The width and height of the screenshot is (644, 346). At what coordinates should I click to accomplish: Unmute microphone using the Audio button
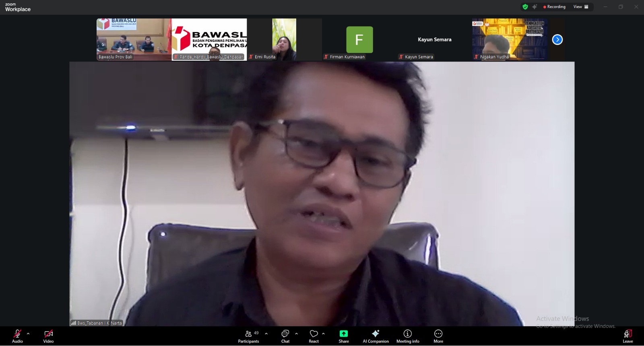pos(17,336)
